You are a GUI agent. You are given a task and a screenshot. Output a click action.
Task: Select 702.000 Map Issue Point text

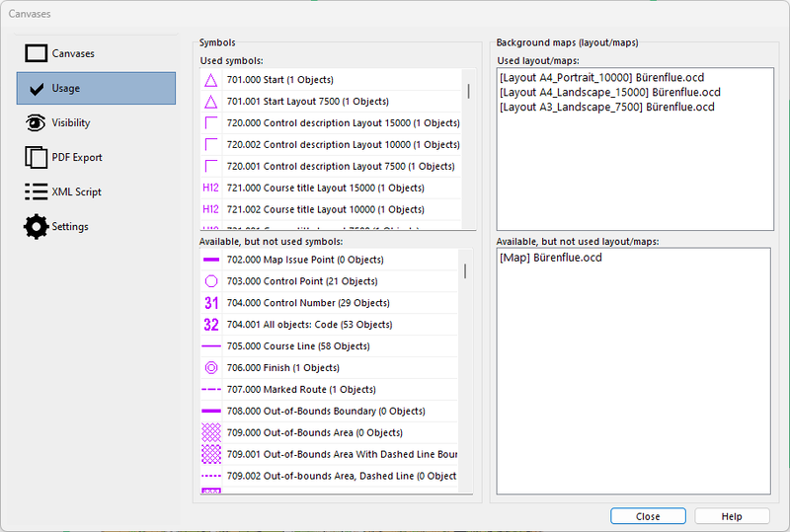click(x=305, y=260)
